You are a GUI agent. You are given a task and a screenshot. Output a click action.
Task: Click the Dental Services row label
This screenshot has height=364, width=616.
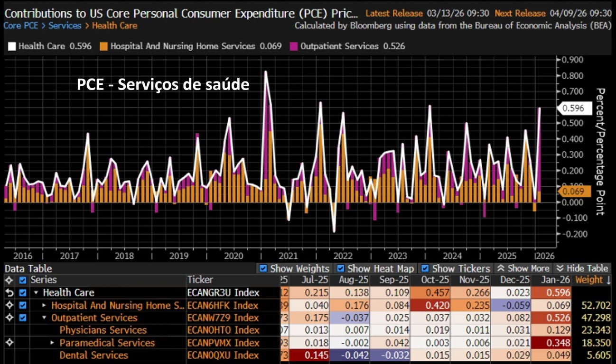click(93, 355)
